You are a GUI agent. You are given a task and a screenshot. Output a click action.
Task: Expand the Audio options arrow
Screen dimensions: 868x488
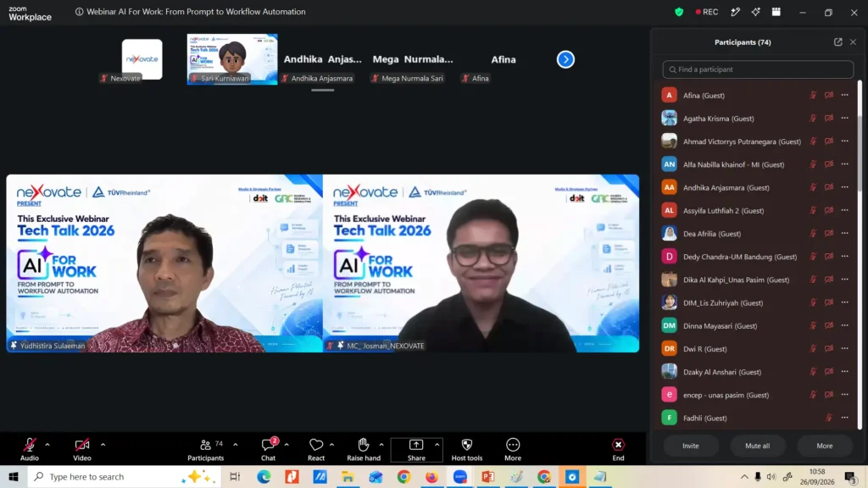(47, 444)
